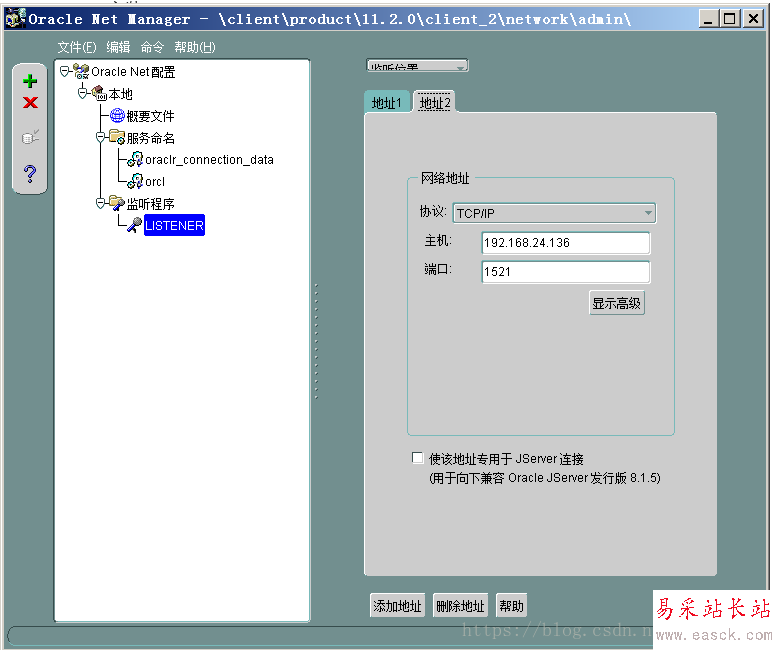Toggle the JServer dedicated address checkbox
The image size is (773, 650).
[x=418, y=458]
